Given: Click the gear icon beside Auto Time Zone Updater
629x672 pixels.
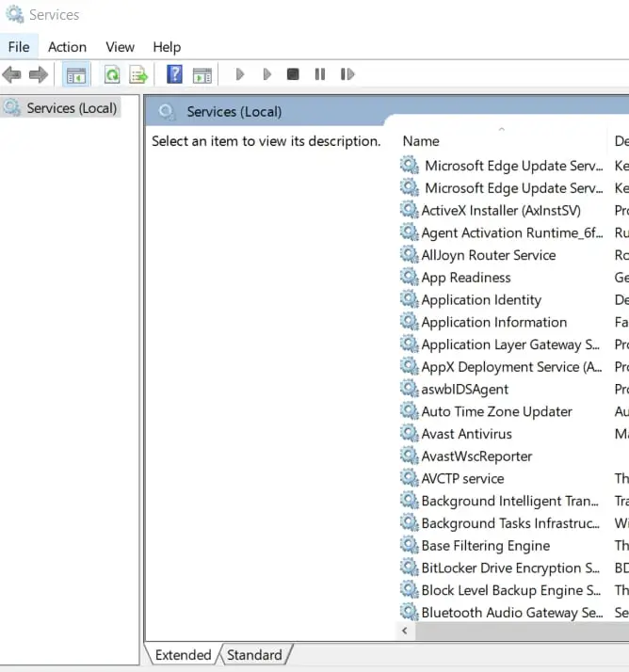Looking at the screenshot, I should 409,411.
